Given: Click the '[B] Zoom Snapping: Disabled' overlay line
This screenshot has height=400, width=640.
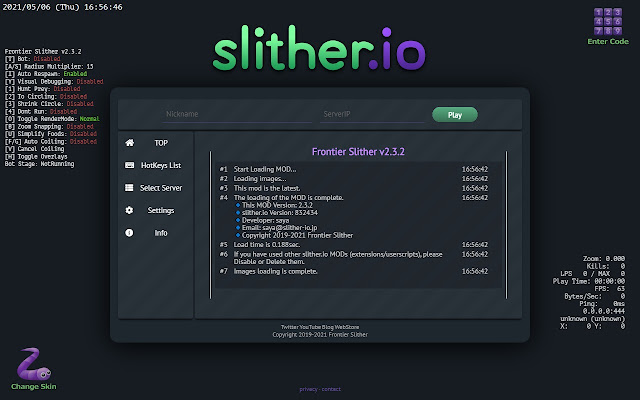Looking at the screenshot, I should (x=49, y=127).
